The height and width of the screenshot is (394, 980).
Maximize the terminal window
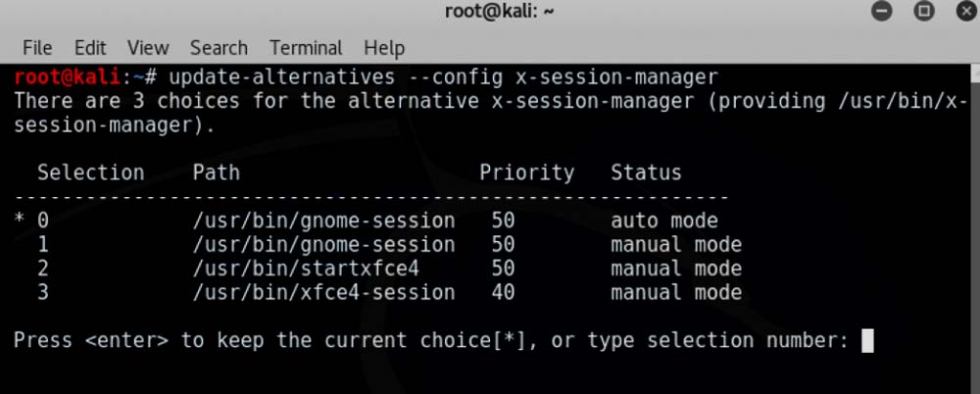coord(923,12)
